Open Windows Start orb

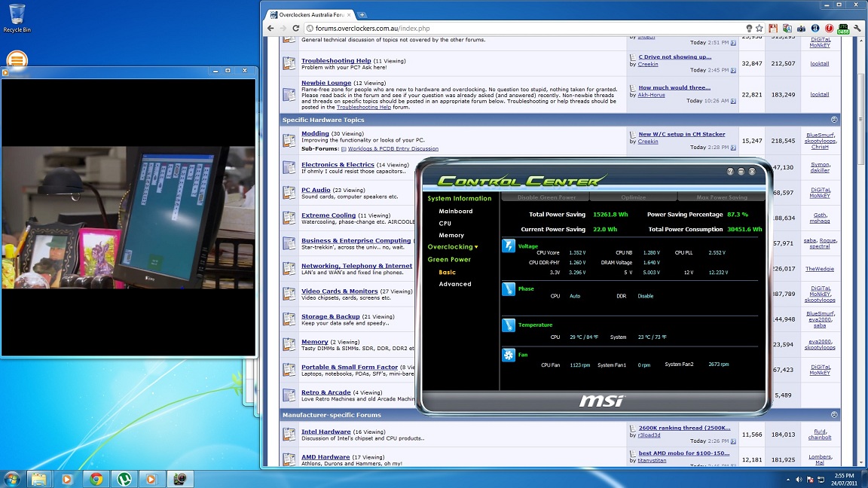click(x=11, y=479)
